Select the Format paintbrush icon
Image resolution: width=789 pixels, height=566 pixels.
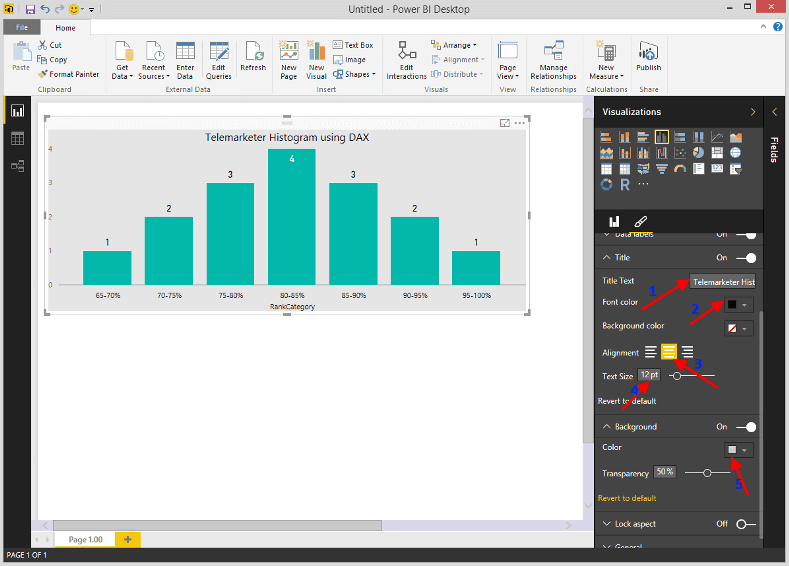[640, 220]
